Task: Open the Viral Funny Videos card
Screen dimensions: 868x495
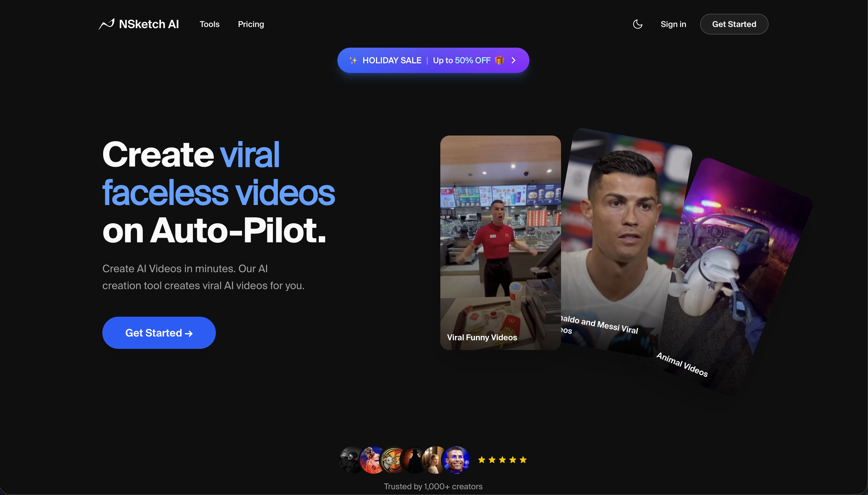Action: [500, 242]
